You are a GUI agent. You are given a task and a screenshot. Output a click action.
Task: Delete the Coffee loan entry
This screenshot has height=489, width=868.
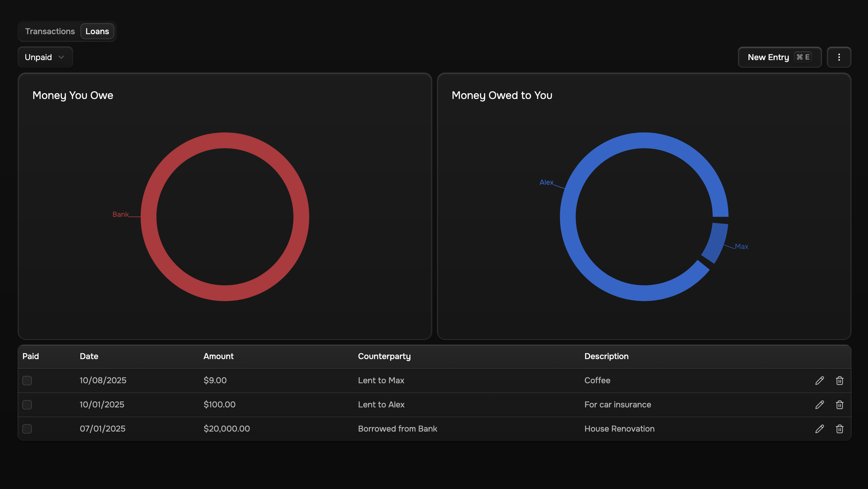click(x=839, y=381)
